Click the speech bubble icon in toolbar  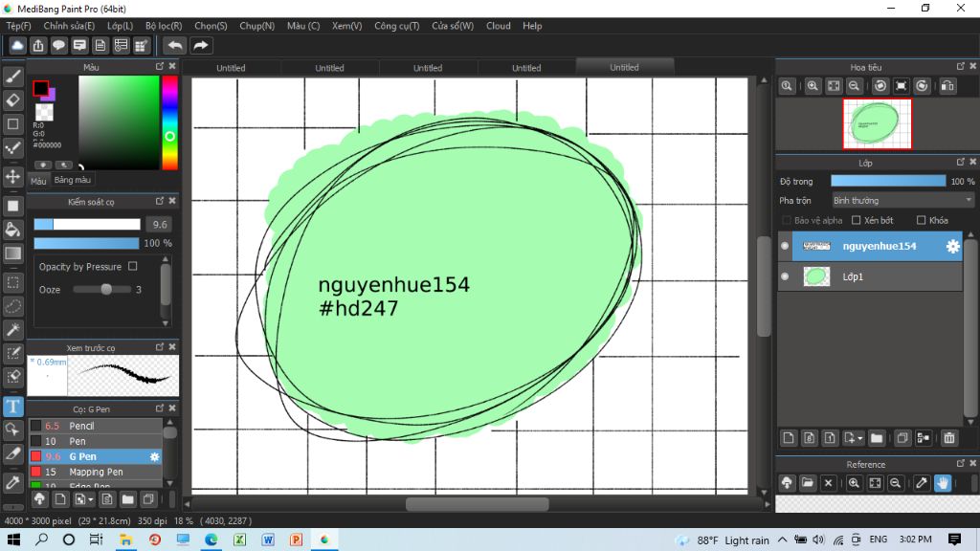(x=58, y=46)
